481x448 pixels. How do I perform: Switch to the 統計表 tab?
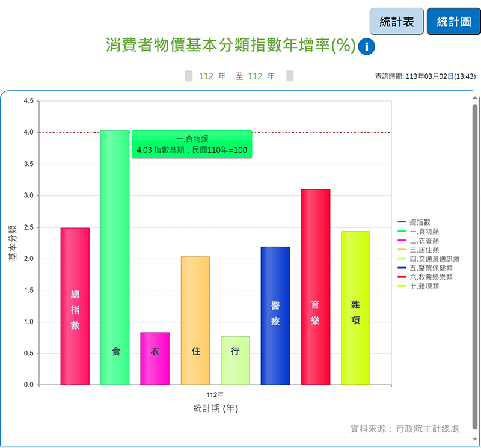pos(397,22)
